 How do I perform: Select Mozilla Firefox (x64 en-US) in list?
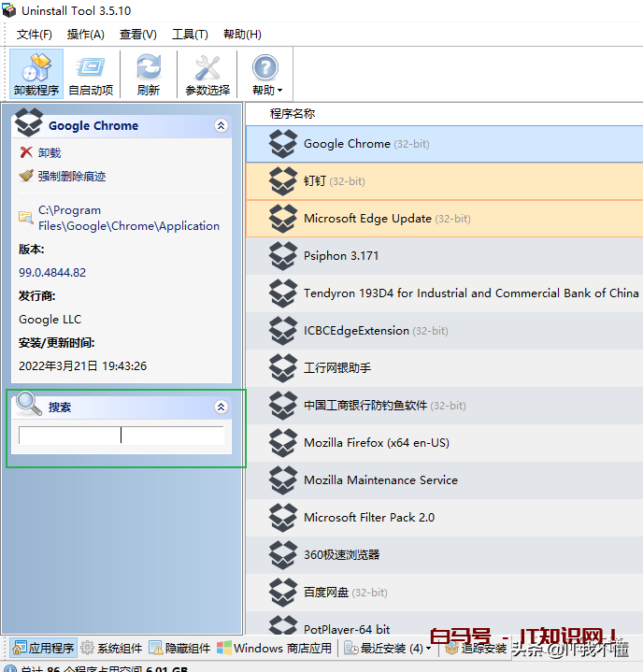click(x=376, y=442)
